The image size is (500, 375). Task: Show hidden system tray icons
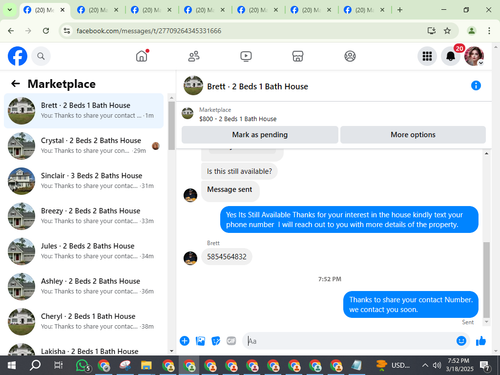(x=425, y=366)
